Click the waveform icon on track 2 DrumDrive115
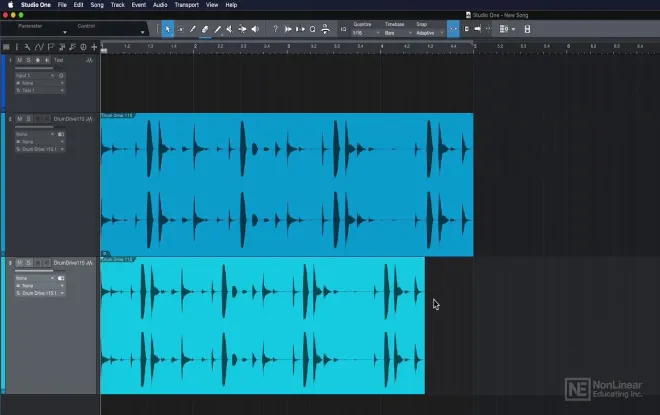 pos(89,120)
